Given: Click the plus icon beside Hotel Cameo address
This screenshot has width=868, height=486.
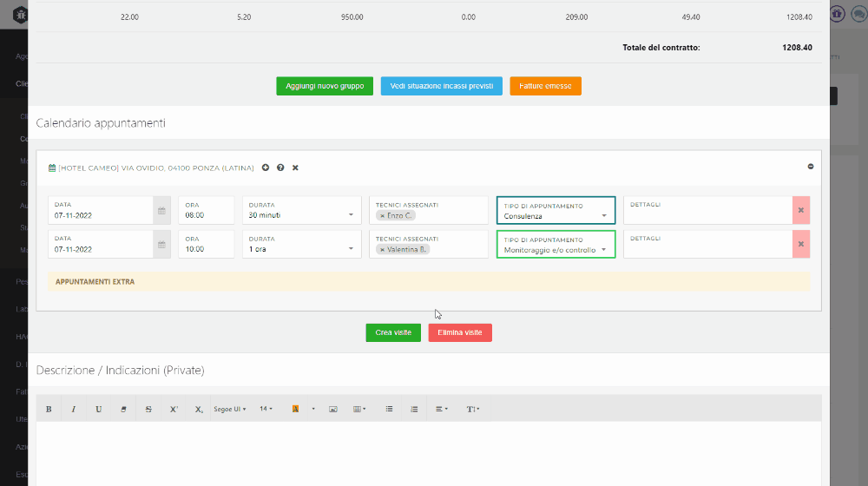Looking at the screenshot, I should tap(266, 167).
